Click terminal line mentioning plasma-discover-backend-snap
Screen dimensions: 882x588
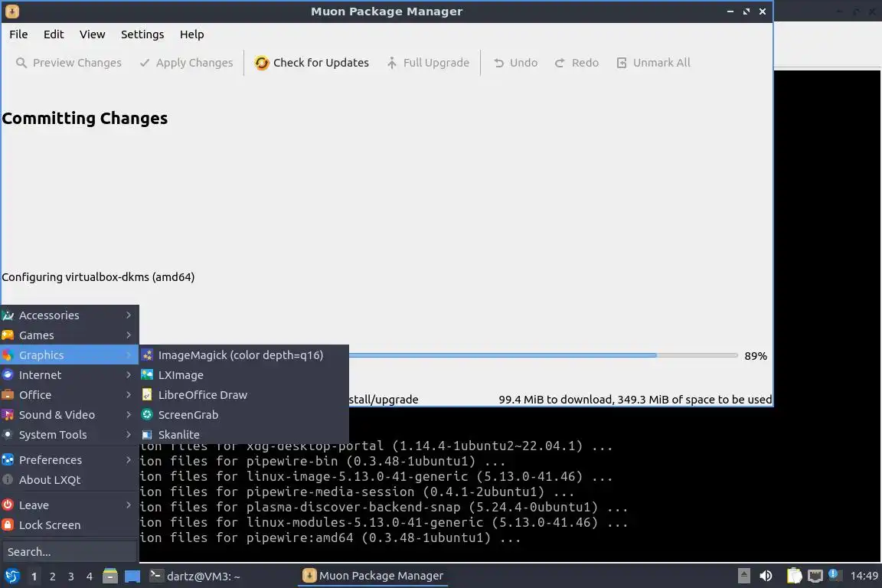[x=384, y=507]
